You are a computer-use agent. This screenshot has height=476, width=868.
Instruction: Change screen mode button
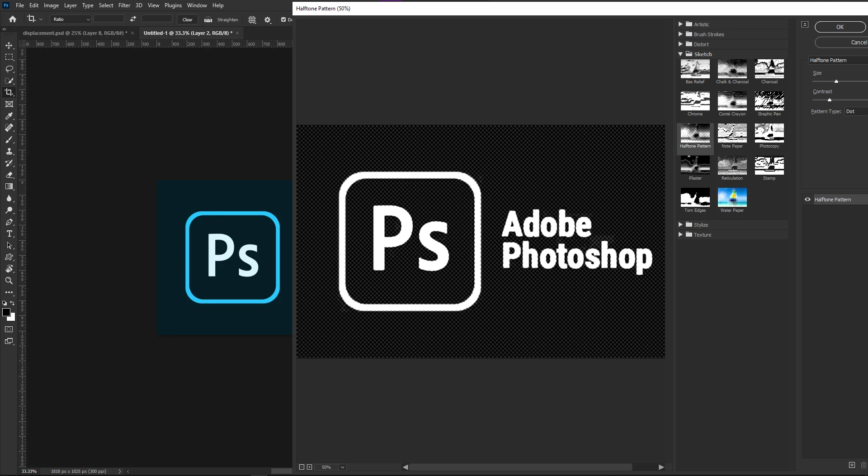coord(9,341)
